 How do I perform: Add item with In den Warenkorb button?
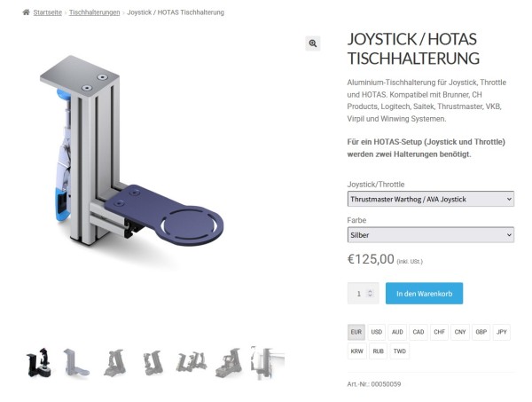coord(424,294)
